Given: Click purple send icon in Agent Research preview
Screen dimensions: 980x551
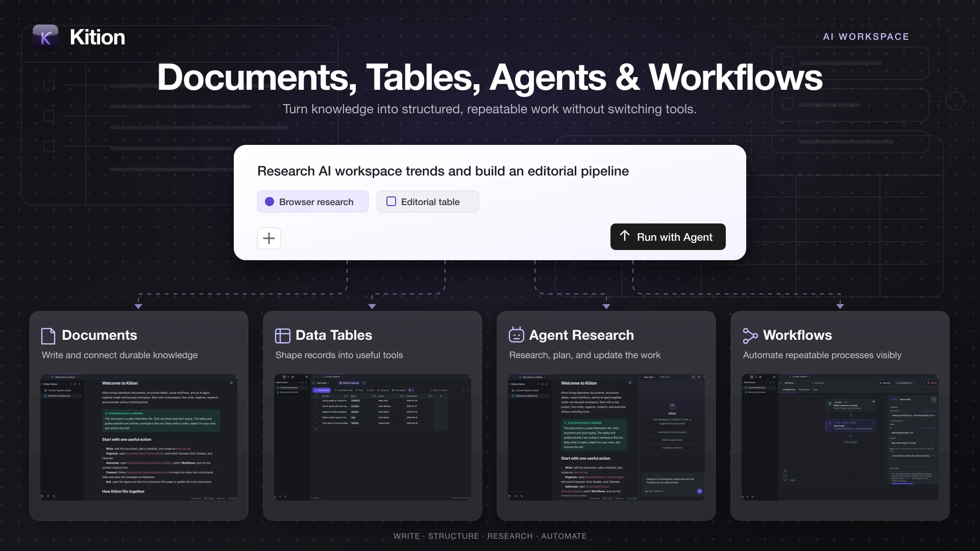Looking at the screenshot, I should pyautogui.click(x=700, y=491).
